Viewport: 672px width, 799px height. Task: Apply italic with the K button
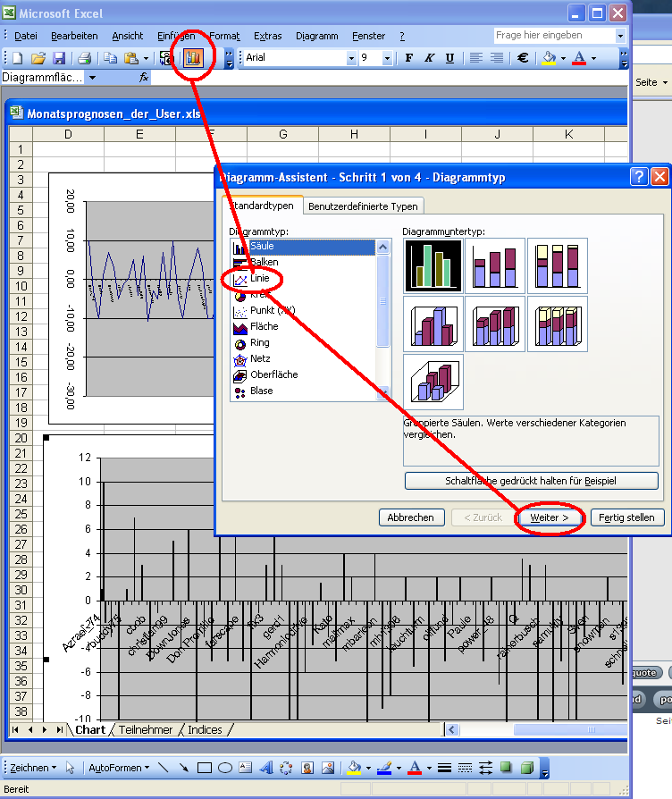tap(429, 57)
